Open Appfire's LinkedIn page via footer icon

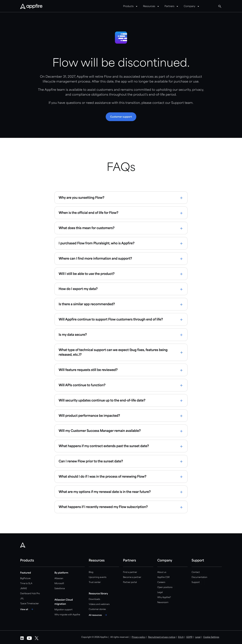[x=22, y=638]
